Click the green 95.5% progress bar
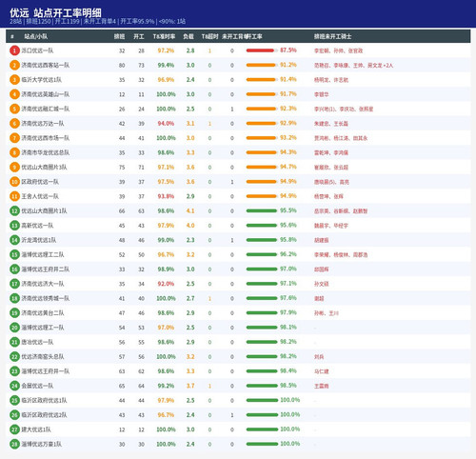The width and height of the screenshot is (476, 459). tap(262, 210)
